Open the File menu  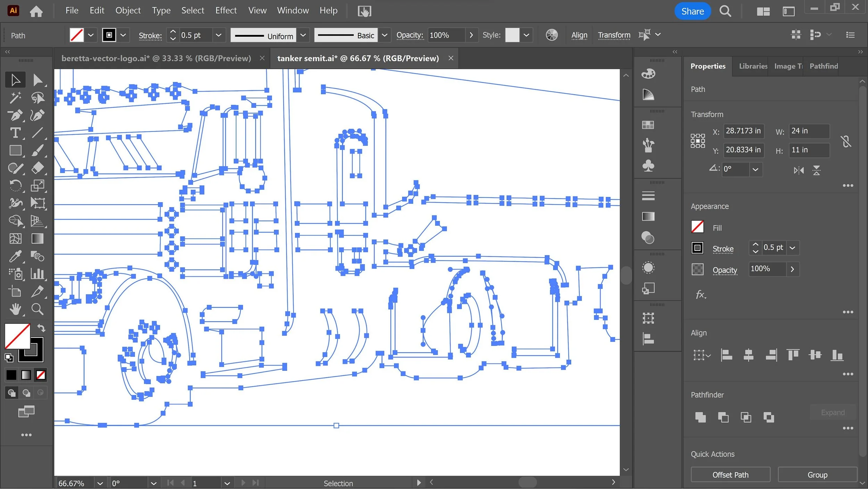[x=72, y=10]
